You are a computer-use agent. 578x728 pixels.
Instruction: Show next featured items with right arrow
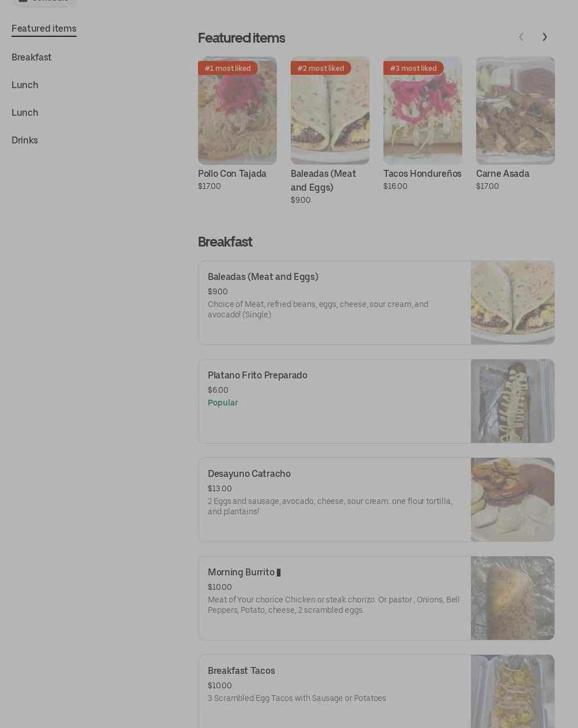point(545,37)
